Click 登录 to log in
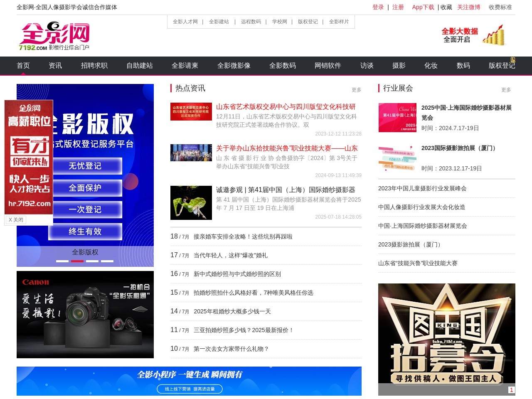The image size is (532, 399). coord(379,7)
